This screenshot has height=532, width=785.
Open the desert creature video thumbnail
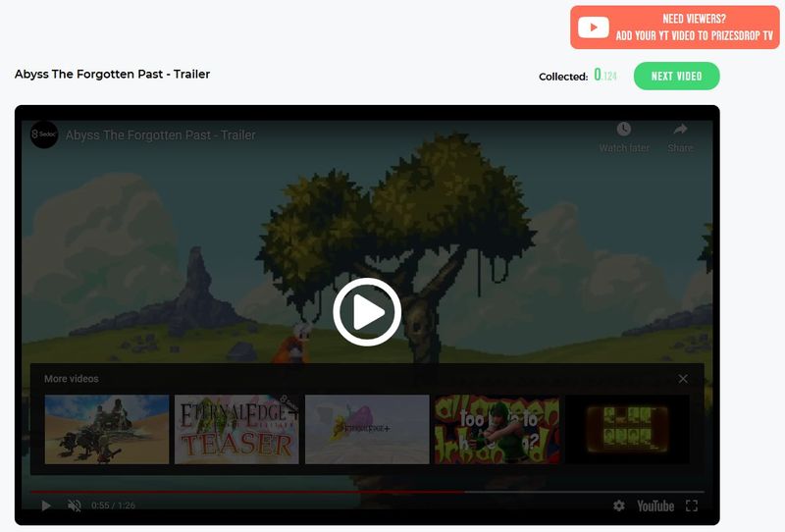pos(107,429)
